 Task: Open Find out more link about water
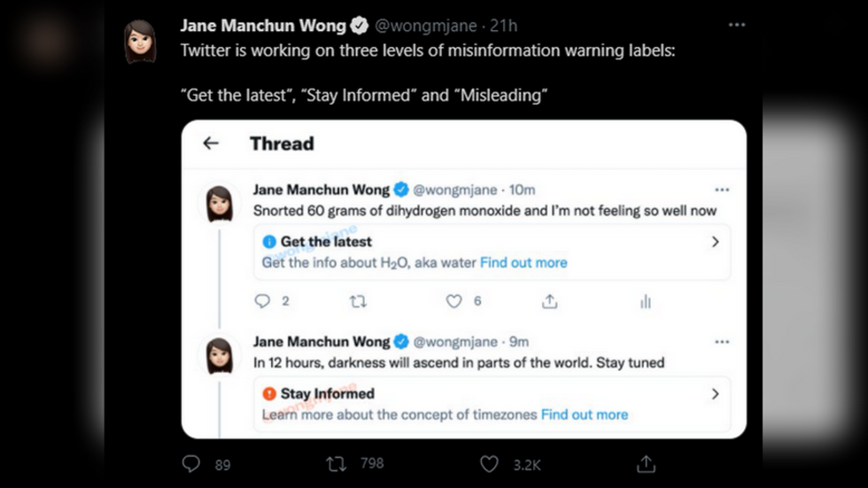point(523,262)
